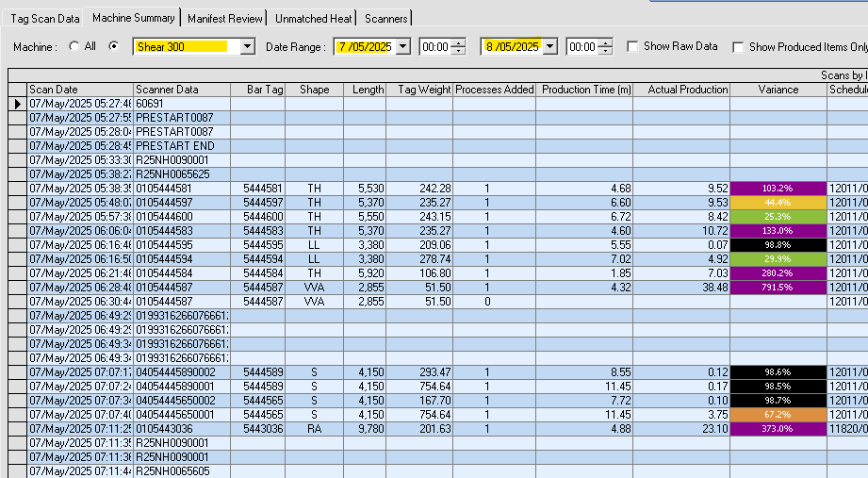Select production time 8.55 cell
Image resolution: width=868 pixels, height=478 pixels.
[584, 372]
